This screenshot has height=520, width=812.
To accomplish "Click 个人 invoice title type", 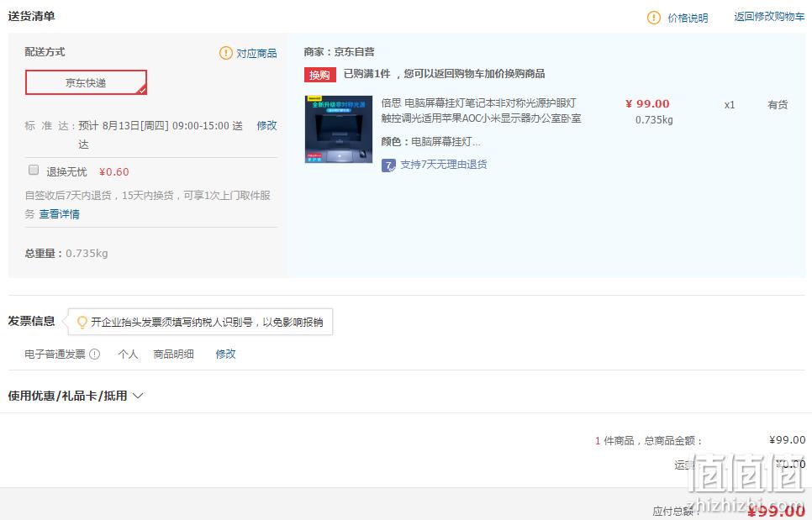I will click(x=128, y=354).
